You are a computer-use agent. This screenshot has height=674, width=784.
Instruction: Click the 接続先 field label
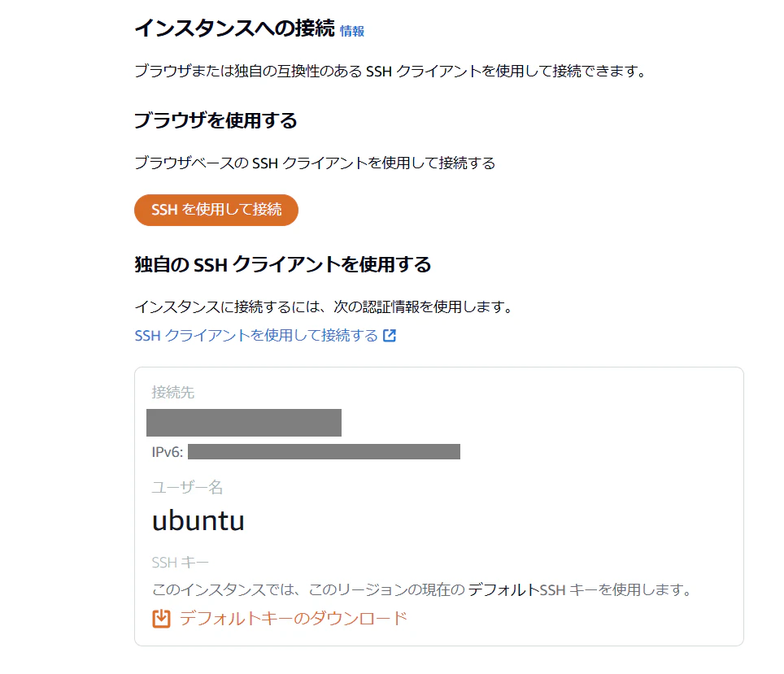coord(173,393)
